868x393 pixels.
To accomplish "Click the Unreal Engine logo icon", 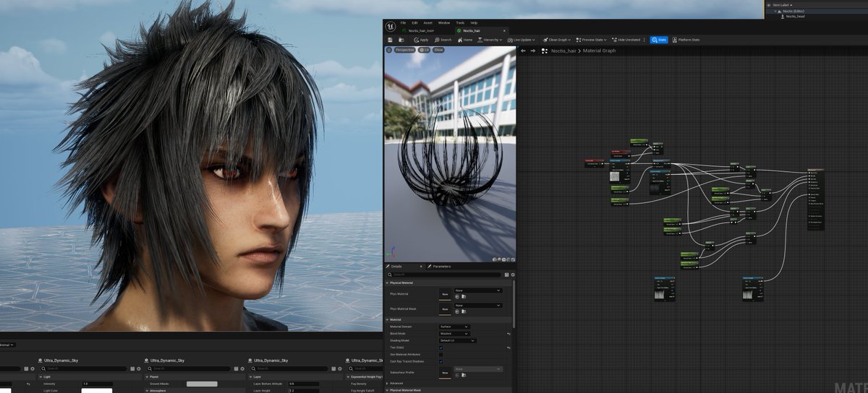I will [x=391, y=26].
